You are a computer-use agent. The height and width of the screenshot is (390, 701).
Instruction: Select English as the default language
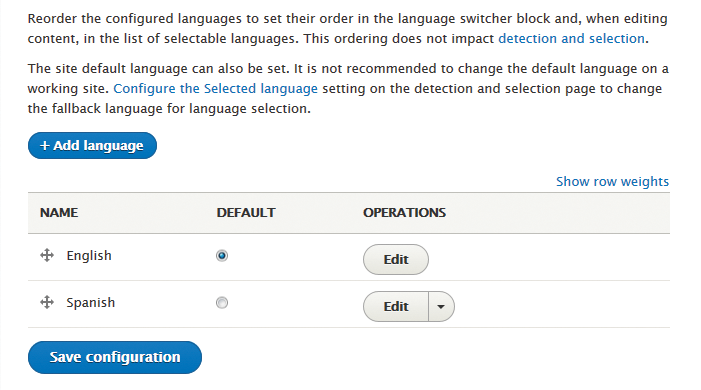tap(222, 255)
